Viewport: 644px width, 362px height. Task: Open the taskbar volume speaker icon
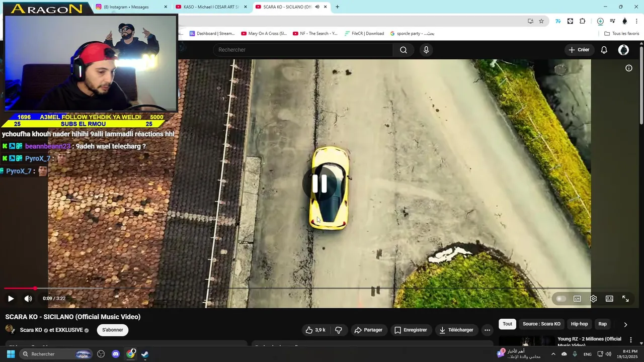(608, 354)
